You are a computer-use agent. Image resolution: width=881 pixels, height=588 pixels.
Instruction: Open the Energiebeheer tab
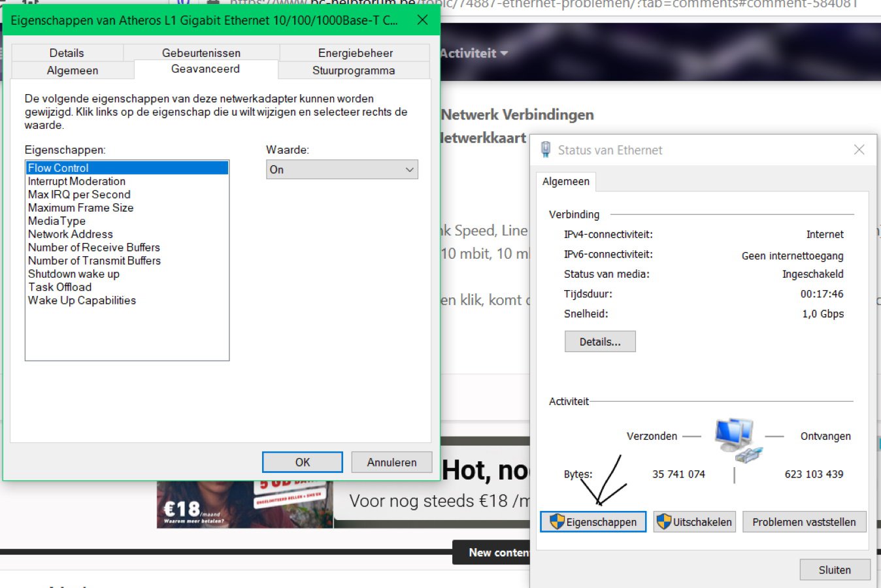(355, 53)
